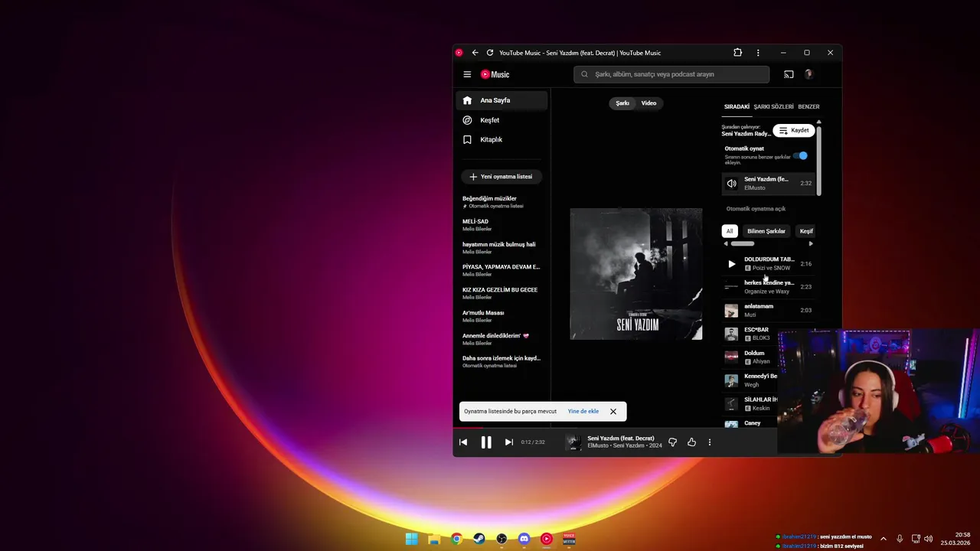Create a new playlist with Yeni oynatma listesi
This screenshot has width=980, height=551.
(x=501, y=177)
